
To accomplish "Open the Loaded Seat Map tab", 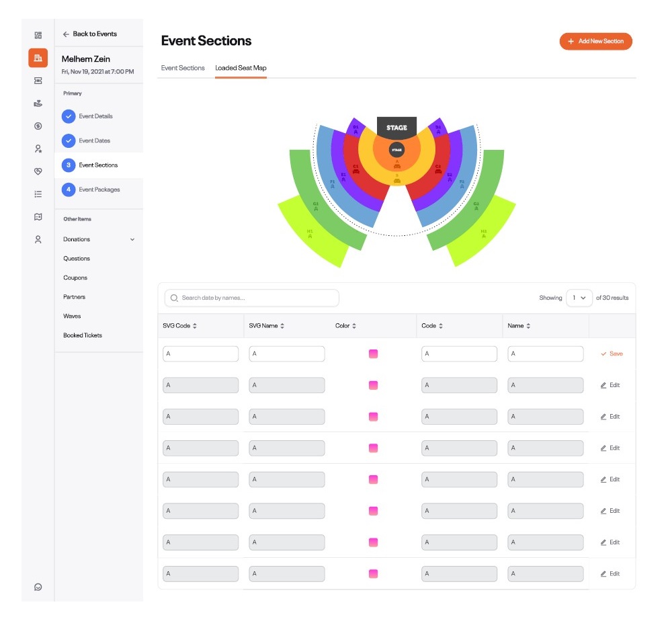I will (x=241, y=68).
